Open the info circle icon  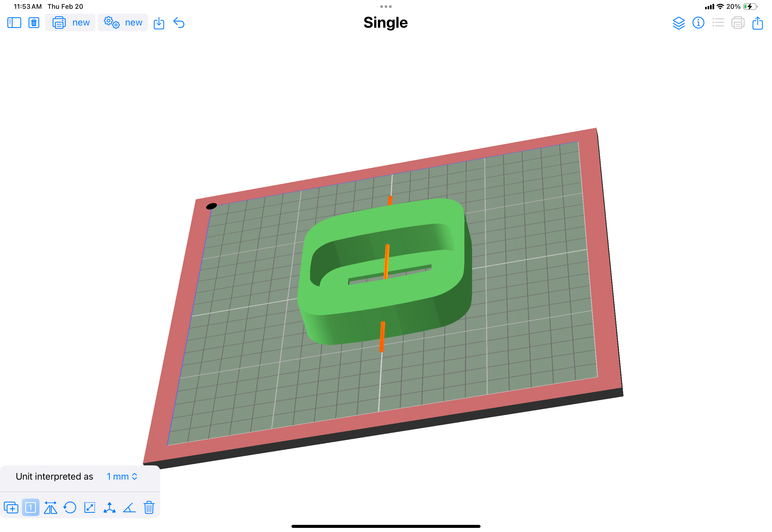(x=698, y=23)
